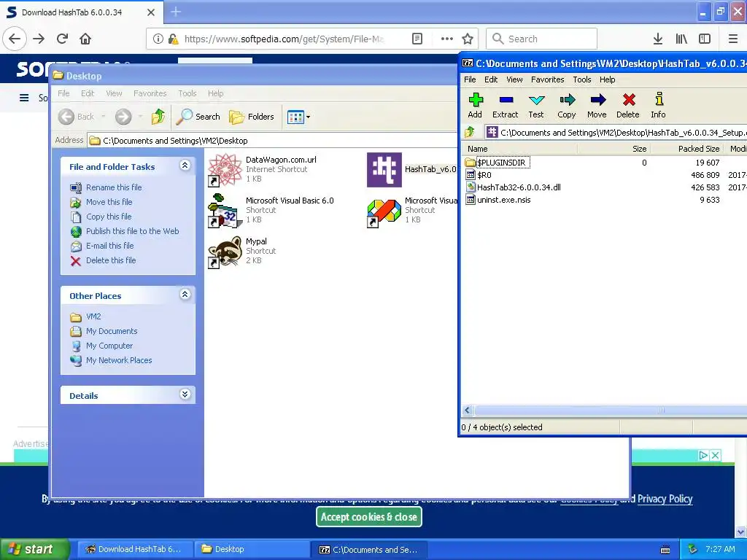This screenshot has height=560, width=747.
Task: Select the Mypal raccoon shortcut
Action: click(x=225, y=252)
